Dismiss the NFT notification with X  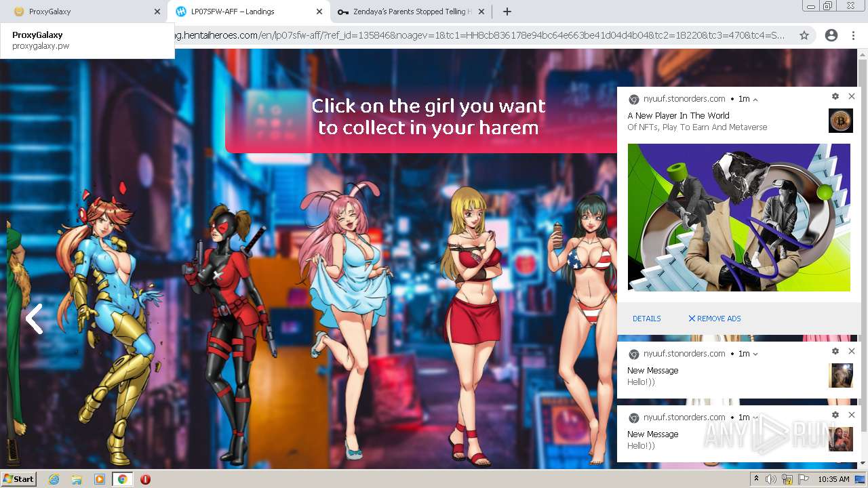[852, 96]
